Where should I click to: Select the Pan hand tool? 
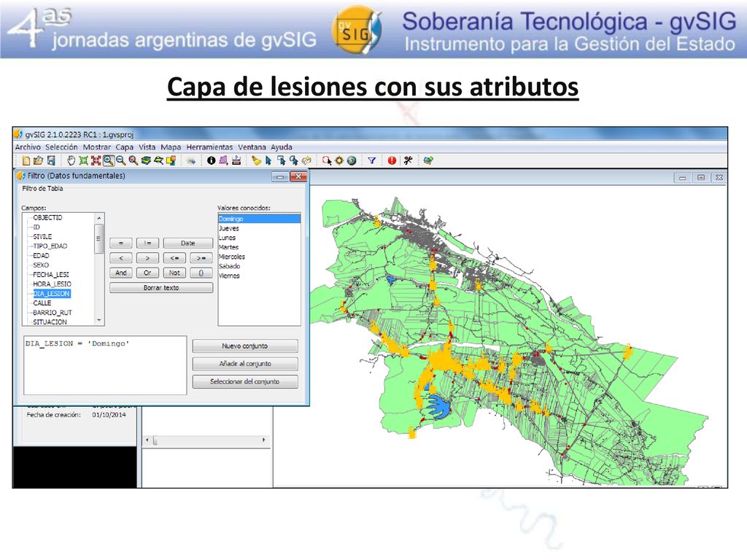click(71, 160)
